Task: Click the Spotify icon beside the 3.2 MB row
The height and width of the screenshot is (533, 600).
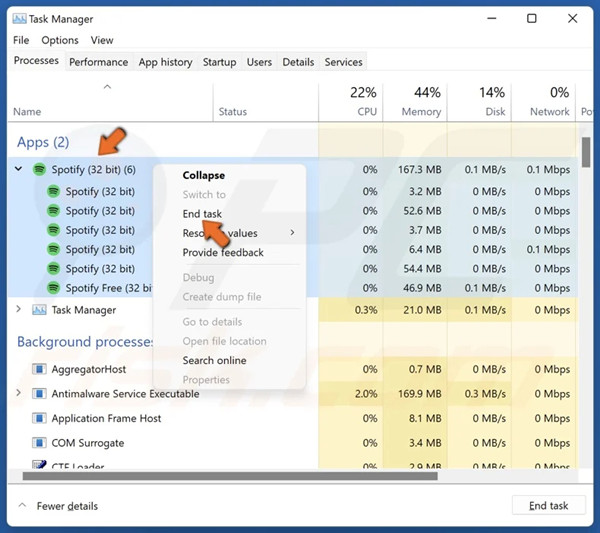Action: (x=54, y=191)
